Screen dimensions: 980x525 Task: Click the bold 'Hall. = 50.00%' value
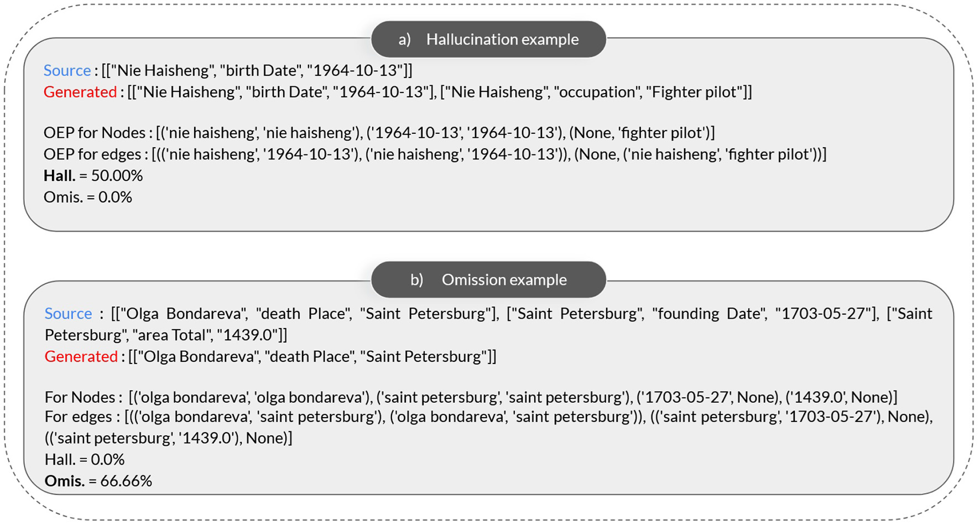[x=93, y=175]
